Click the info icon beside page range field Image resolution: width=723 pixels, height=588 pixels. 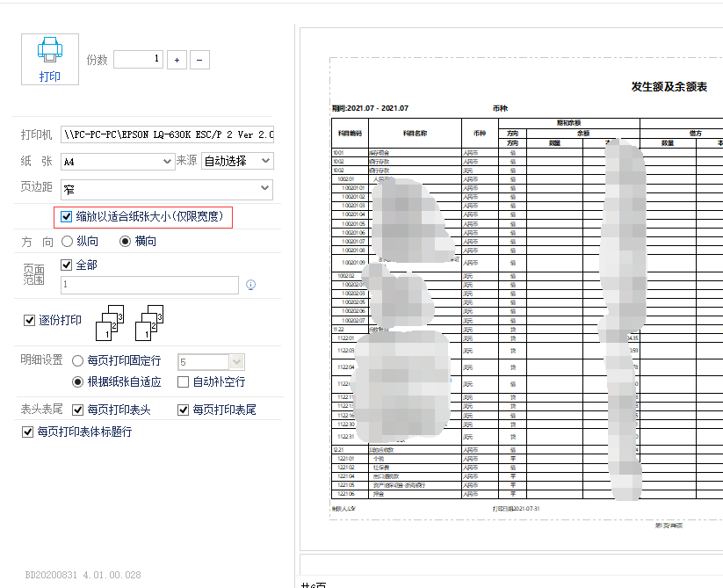pos(251,285)
